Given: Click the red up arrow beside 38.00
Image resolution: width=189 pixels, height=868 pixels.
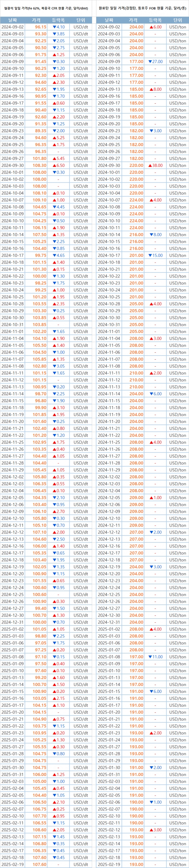Looking at the screenshot, I should tap(150, 165).
